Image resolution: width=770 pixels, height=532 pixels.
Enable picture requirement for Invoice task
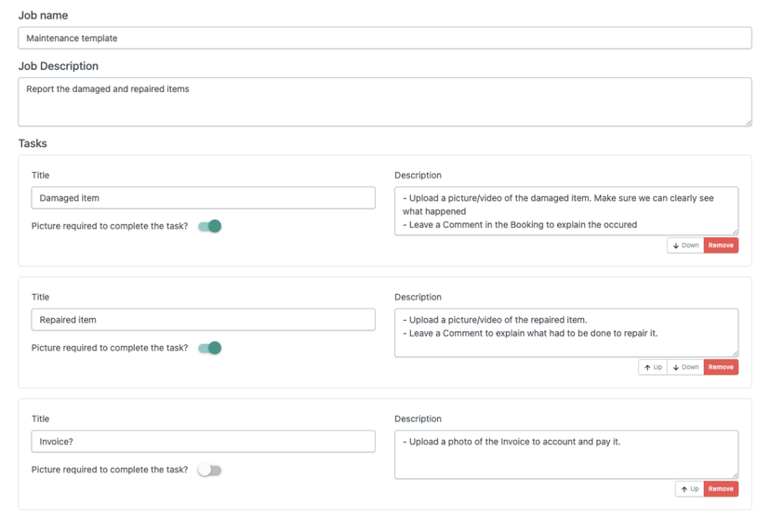point(210,471)
